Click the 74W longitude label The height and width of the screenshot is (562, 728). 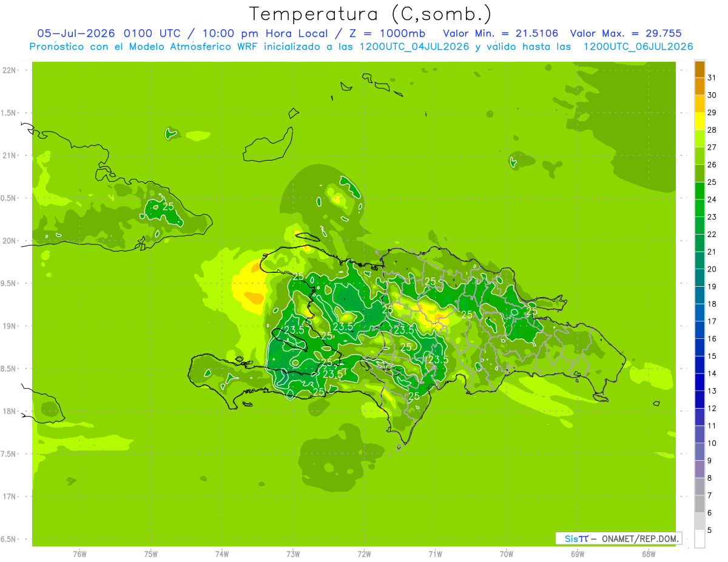(222, 554)
